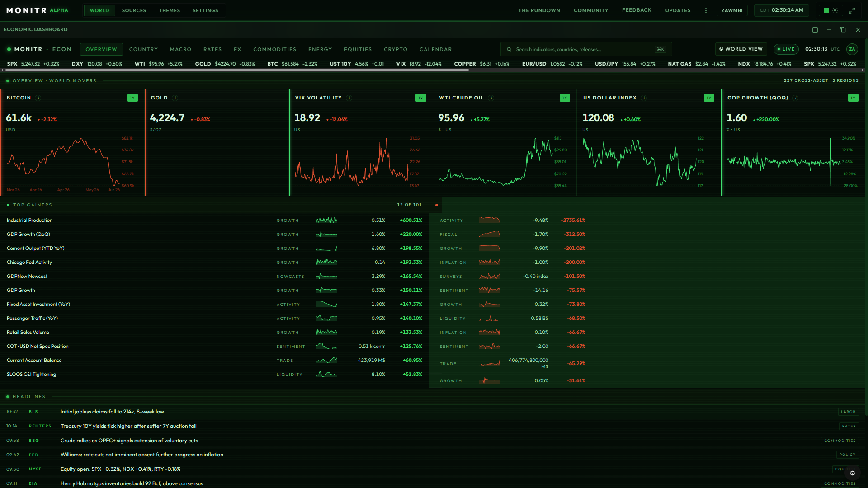Open the ZAWMBI account menu
The height and width of the screenshot is (488, 868).
731,10
